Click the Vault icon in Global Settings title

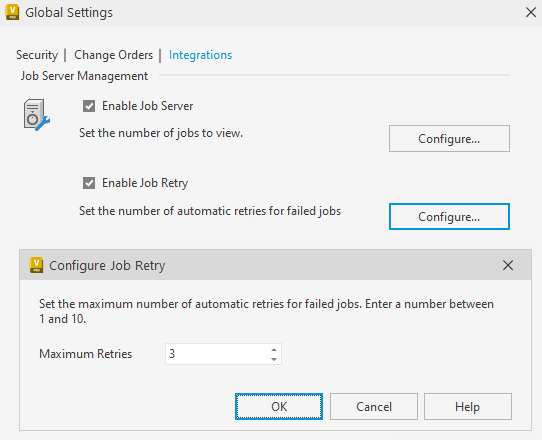(x=12, y=12)
